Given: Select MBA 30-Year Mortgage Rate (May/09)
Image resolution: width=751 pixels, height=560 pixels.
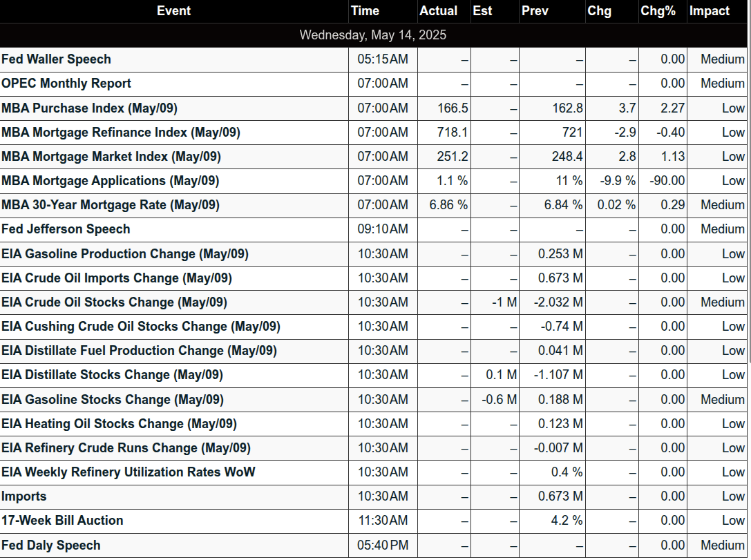Looking at the screenshot, I should pos(110,205).
